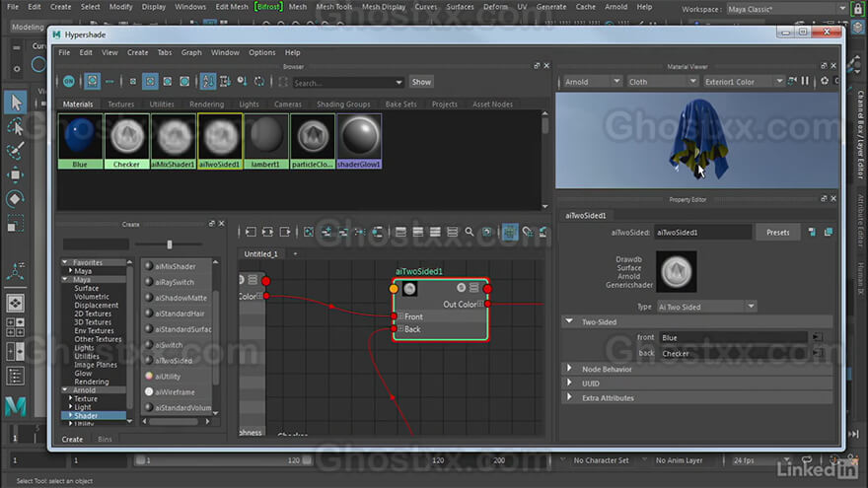Switch to the Utilities tab

162,105
